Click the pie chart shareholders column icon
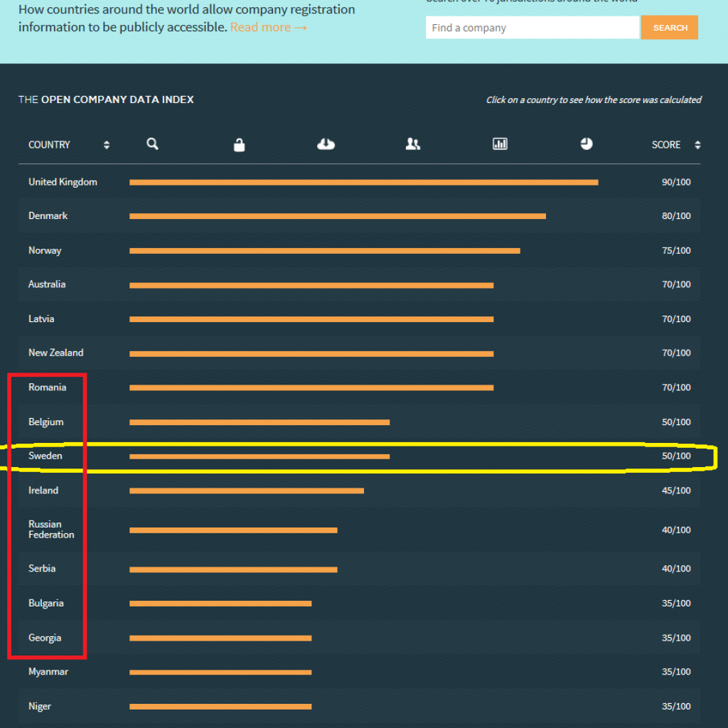This screenshot has height=728, width=728. (586, 144)
